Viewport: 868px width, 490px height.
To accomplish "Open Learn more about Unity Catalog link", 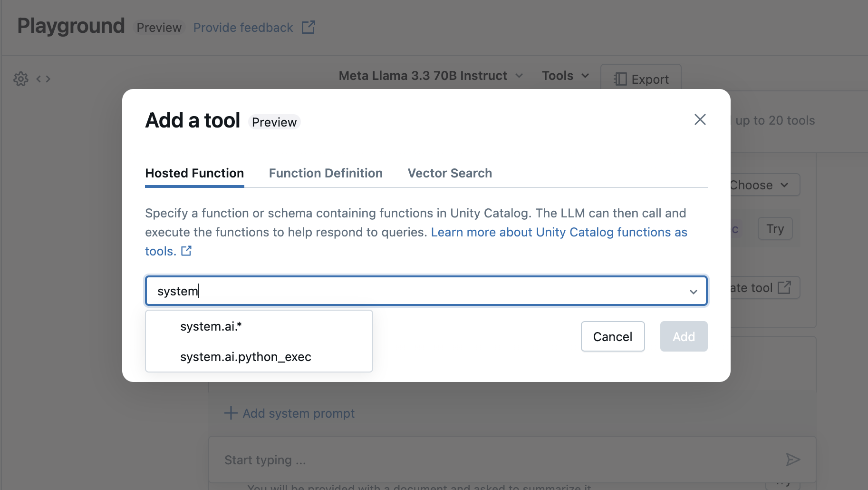I will click(x=559, y=232).
